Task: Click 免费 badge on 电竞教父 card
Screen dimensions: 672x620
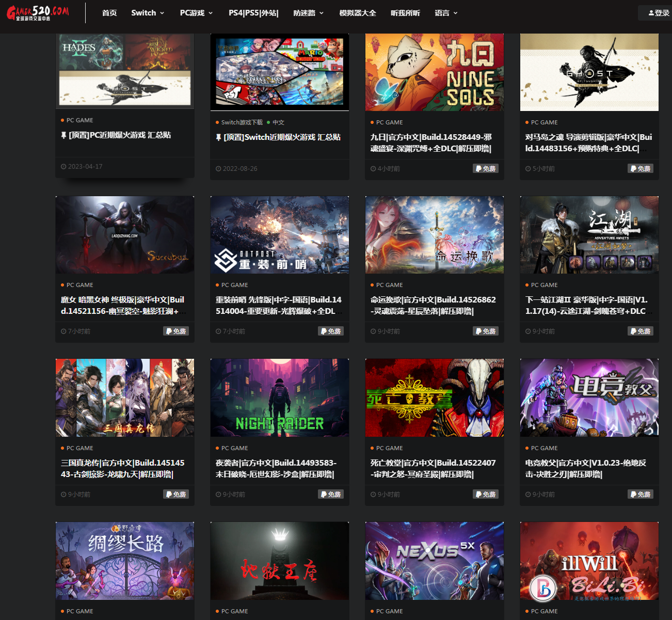Action: click(x=640, y=494)
